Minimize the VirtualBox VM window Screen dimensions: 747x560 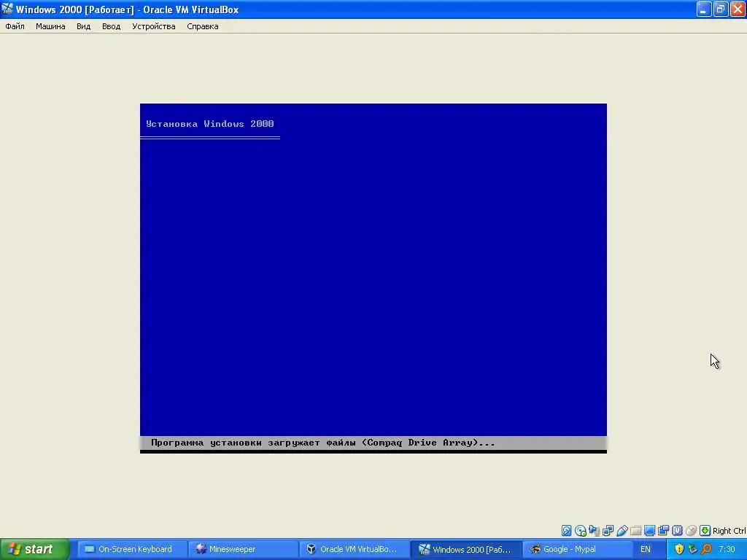[x=704, y=9]
